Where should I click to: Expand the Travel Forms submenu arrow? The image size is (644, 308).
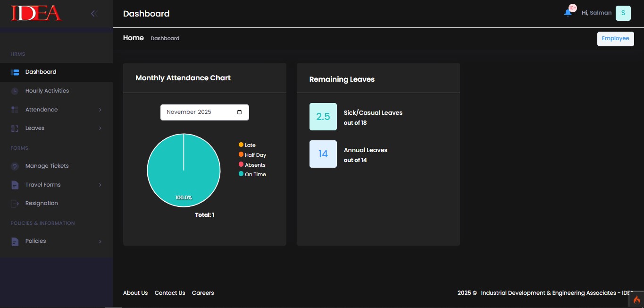click(100, 185)
